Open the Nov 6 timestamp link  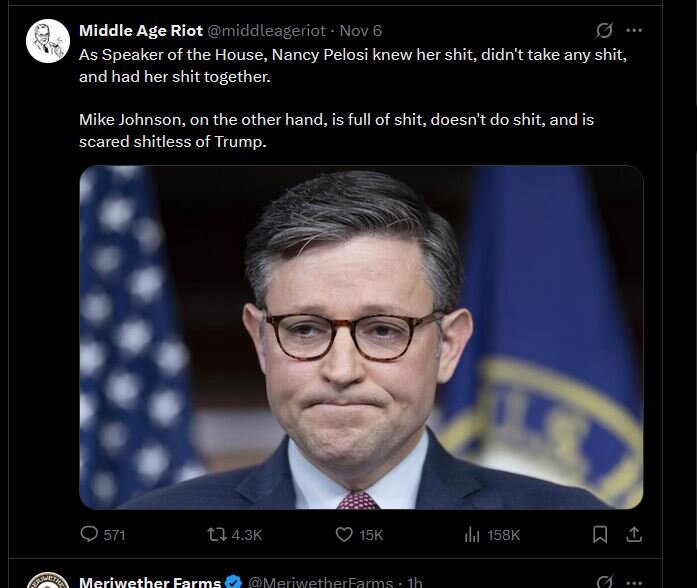(x=361, y=30)
